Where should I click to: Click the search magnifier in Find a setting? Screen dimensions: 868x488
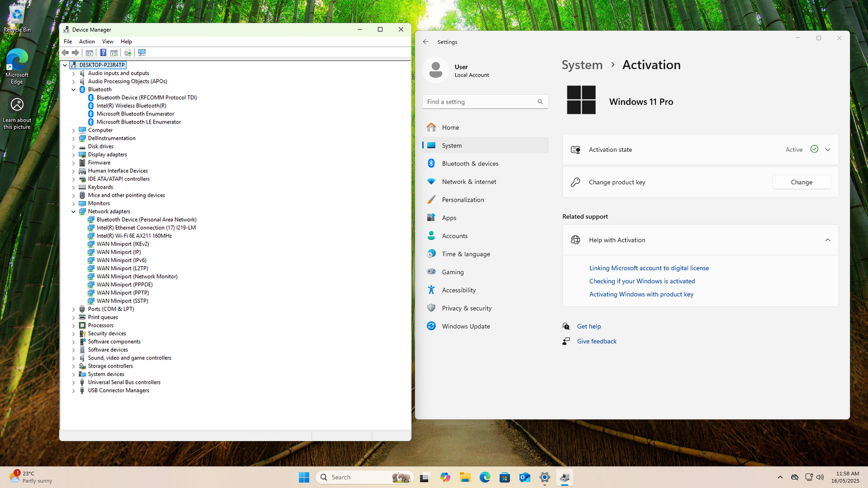point(540,102)
